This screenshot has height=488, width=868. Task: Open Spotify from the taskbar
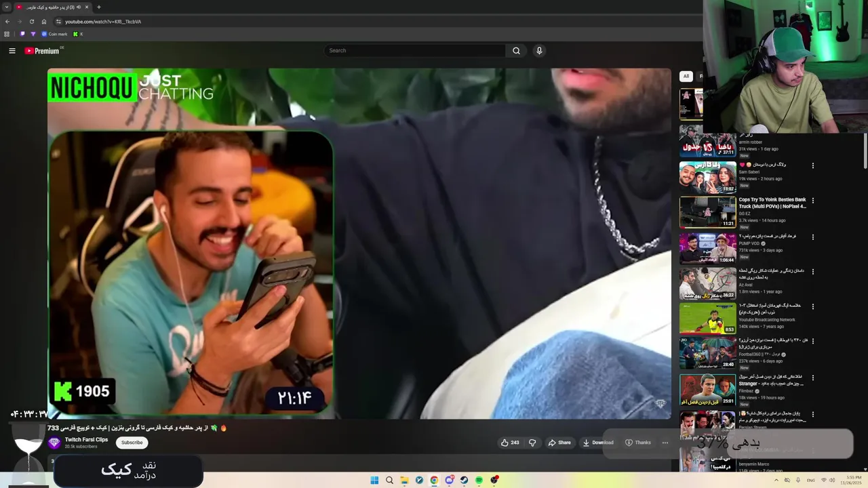coord(479,480)
